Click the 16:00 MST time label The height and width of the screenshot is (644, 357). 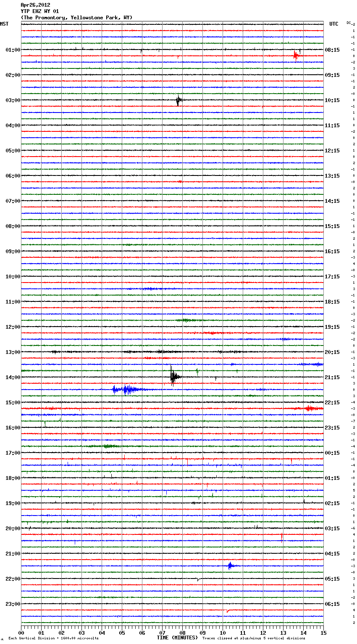13,428
